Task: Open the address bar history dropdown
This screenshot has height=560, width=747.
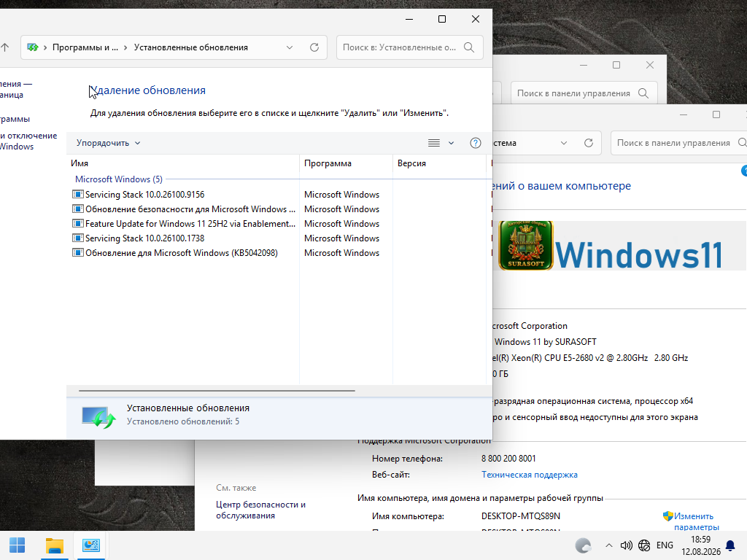Action: point(289,47)
